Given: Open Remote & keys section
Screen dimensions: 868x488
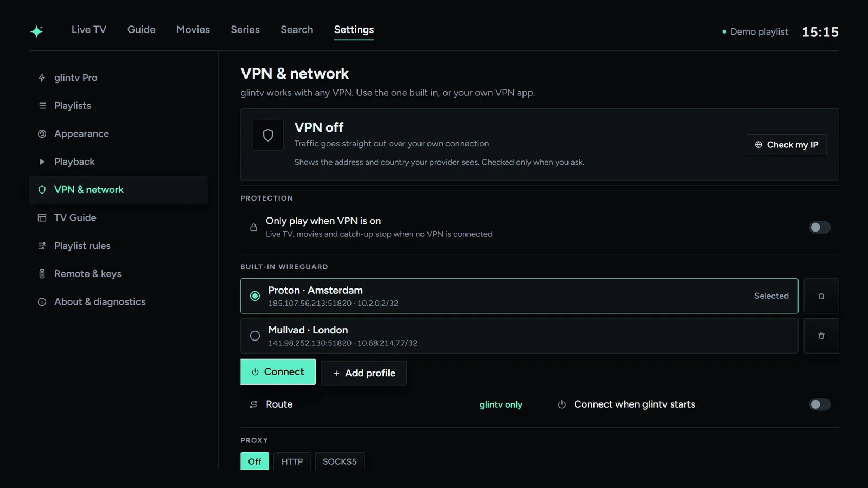Looking at the screenshot, I should coord(118,274).
